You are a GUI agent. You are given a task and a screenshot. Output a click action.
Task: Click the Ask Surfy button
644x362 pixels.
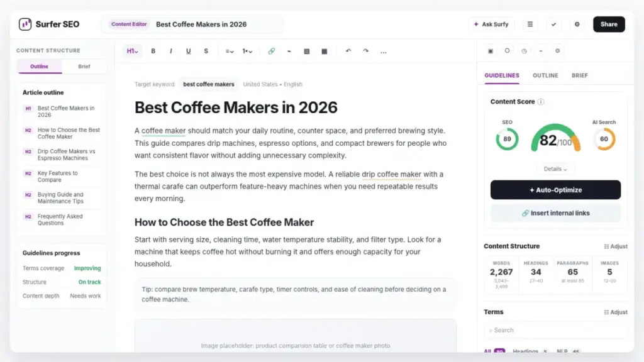[491, 25]
